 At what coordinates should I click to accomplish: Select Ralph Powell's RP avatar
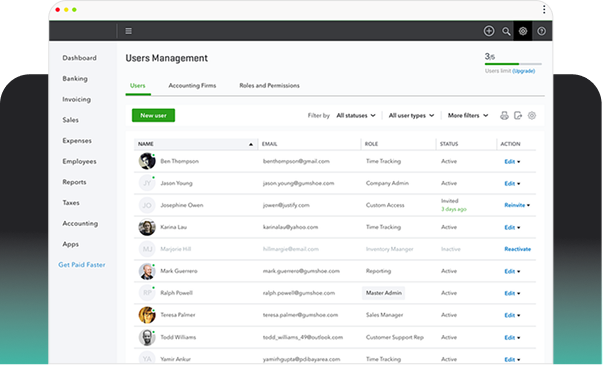(147, 293)
